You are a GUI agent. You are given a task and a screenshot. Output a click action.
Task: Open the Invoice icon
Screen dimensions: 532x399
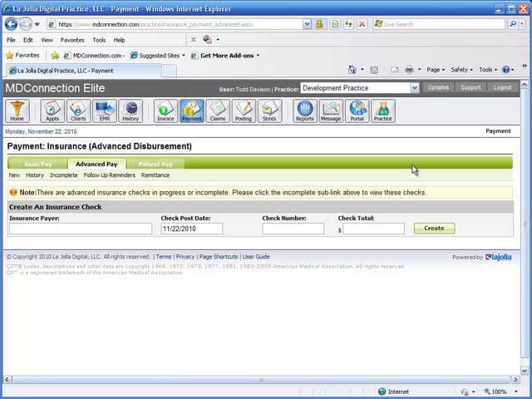166,111
